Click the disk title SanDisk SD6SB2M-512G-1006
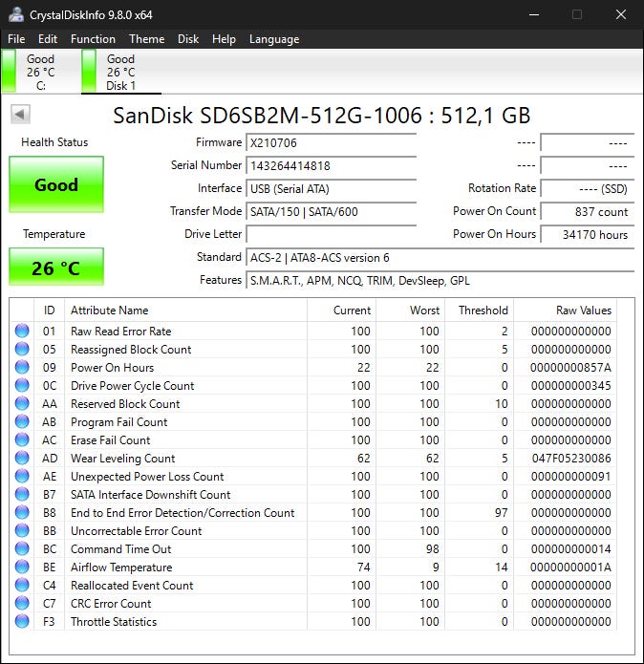 click(321, 116)
